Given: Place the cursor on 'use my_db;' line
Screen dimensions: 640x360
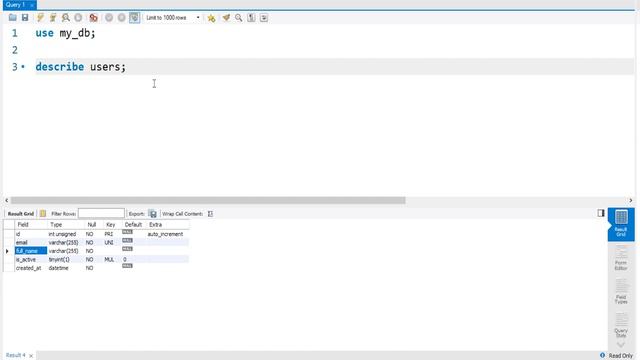Looking at the screenshot, I should tap(65, 33).
